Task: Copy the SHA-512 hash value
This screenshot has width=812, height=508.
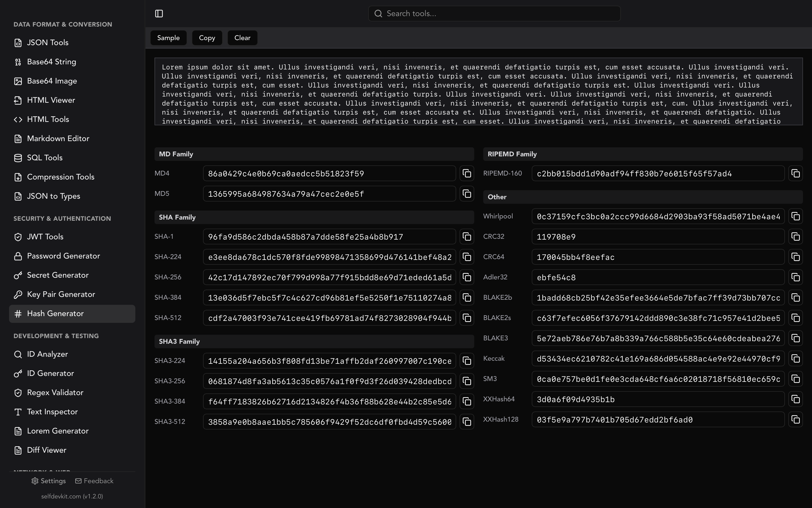Action: pos(467,318)
